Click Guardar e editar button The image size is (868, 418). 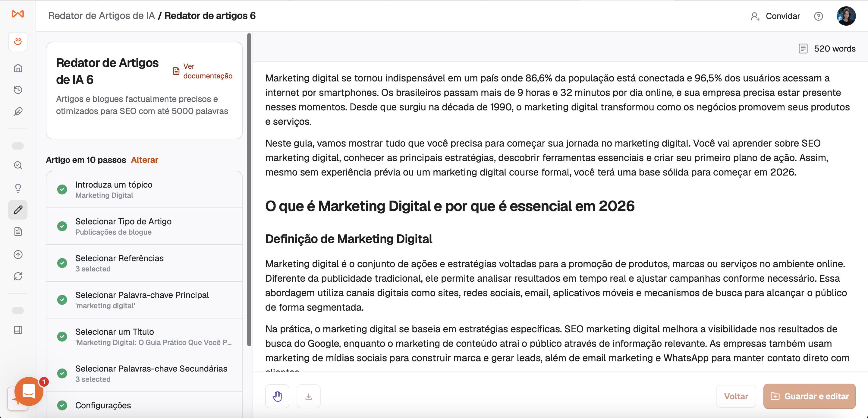point(809,396)
